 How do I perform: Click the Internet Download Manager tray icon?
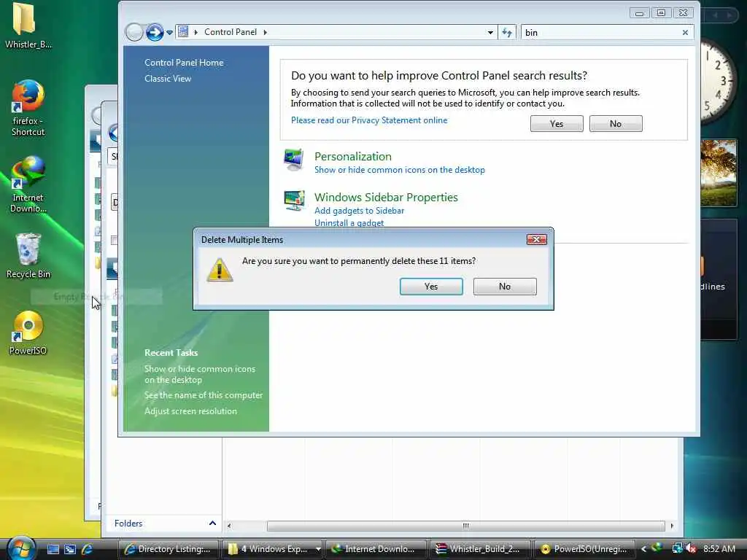(657, 548)
